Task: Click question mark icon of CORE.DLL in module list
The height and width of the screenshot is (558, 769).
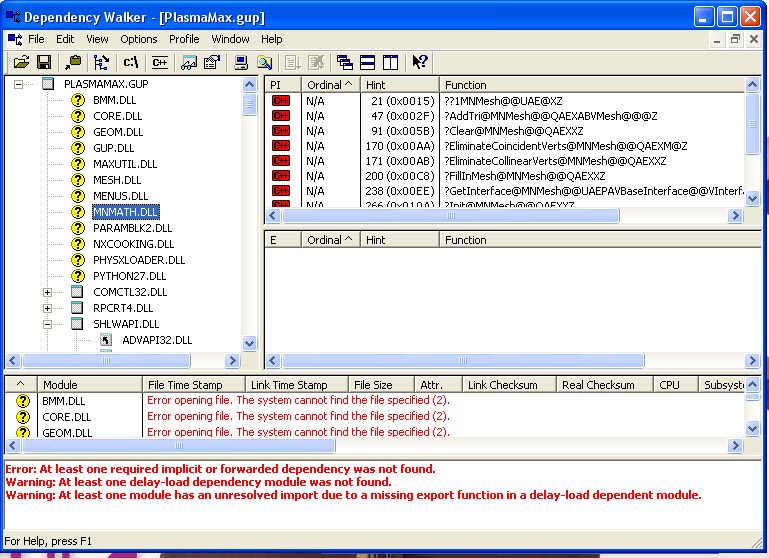Action: (x=23, y=417)
